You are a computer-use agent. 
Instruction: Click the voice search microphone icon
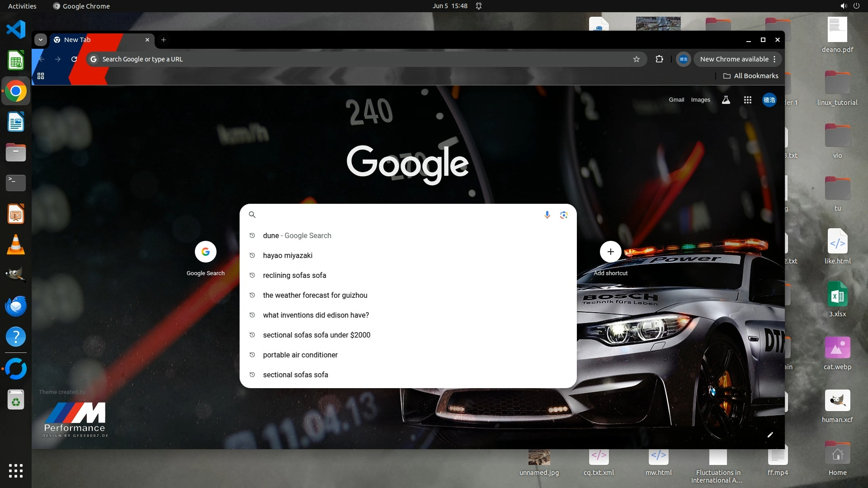point(547,215)
